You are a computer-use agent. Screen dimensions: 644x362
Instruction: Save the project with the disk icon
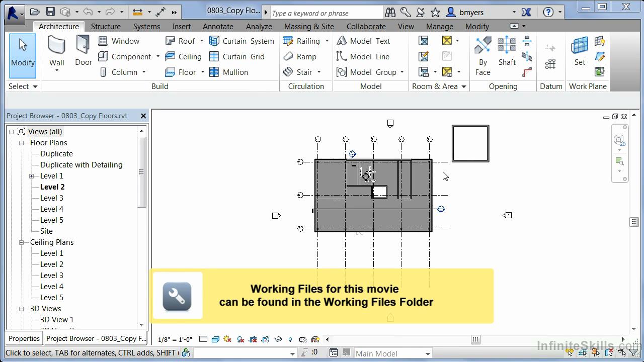click(50, 12)
